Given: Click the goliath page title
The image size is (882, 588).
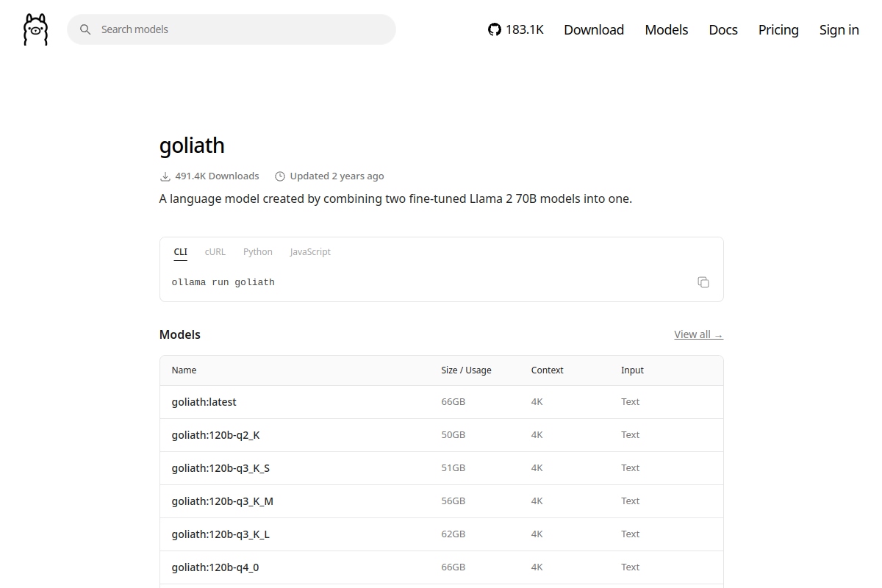Looking at the screenshot, I should 192,146.
